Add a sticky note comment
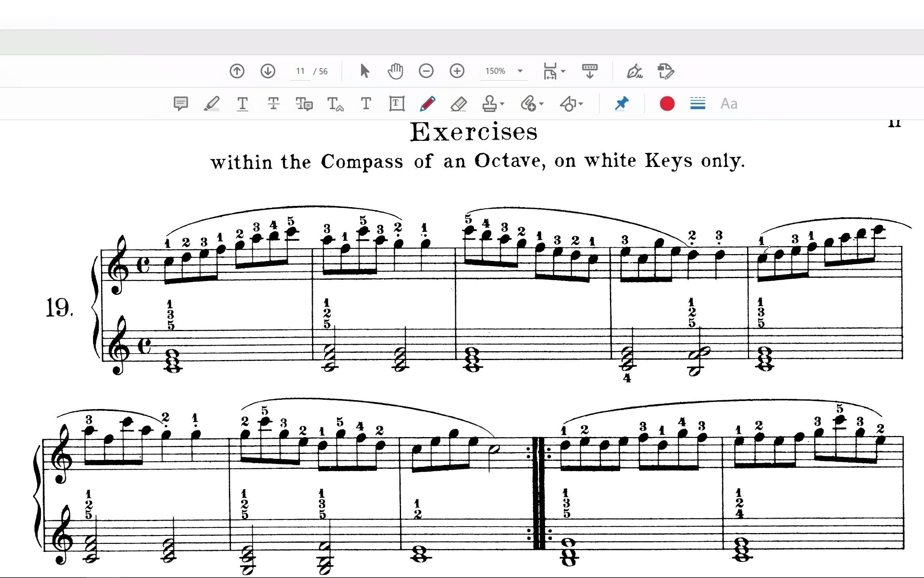This screenshot has width=924, height=578. [180, 104]
